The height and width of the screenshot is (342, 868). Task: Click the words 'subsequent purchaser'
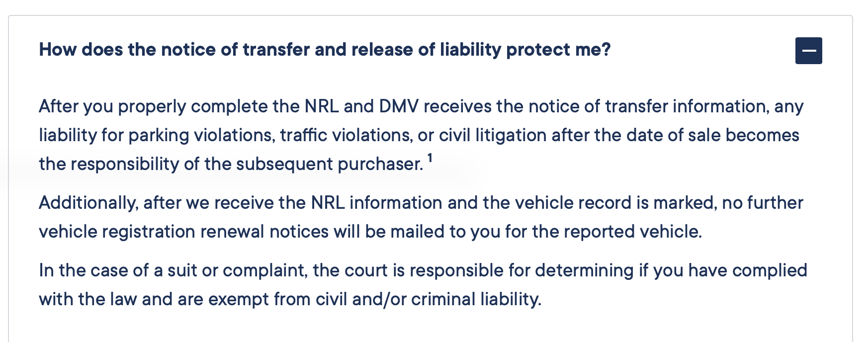330,164
